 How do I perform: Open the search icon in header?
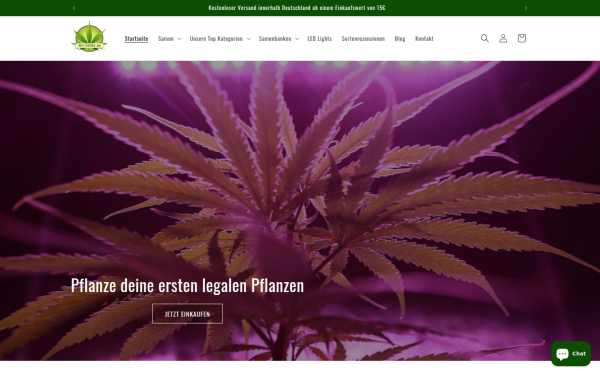[x=484, y=38]
